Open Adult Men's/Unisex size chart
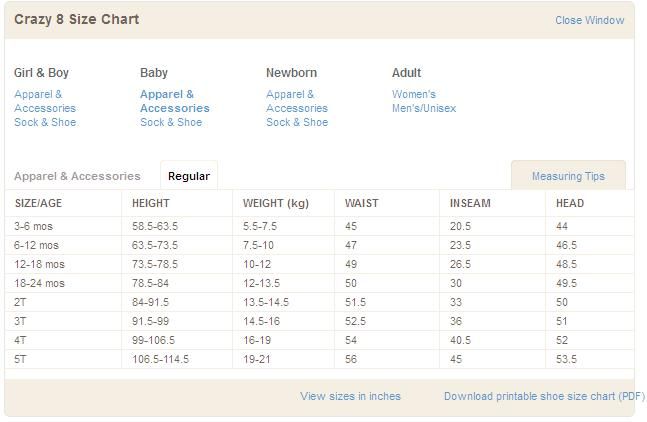Viewport: 647px width, 422px height. pos(423,108)
